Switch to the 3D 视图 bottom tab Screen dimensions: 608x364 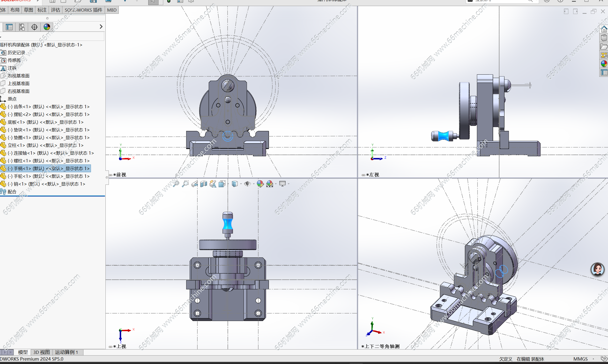pyautogui.click(x=42, y=352)
